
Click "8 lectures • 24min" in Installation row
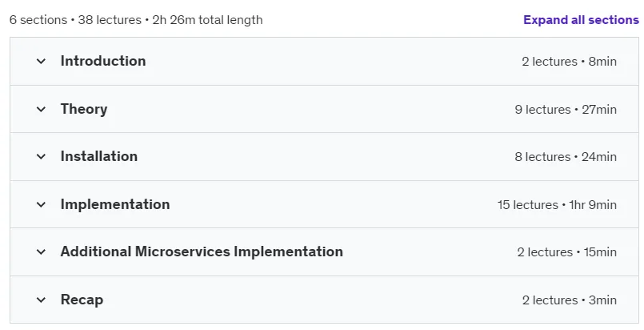[x=566, y=157]
